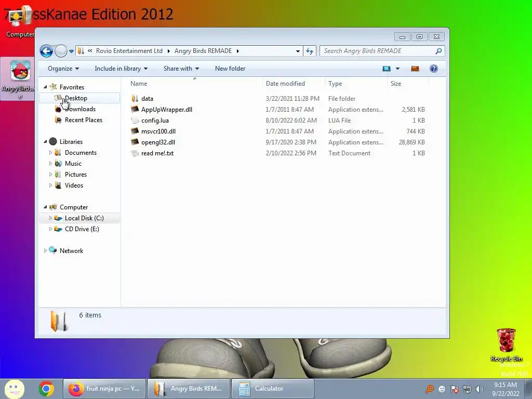
Task: Collapse the Computer group
Action: 45,207
